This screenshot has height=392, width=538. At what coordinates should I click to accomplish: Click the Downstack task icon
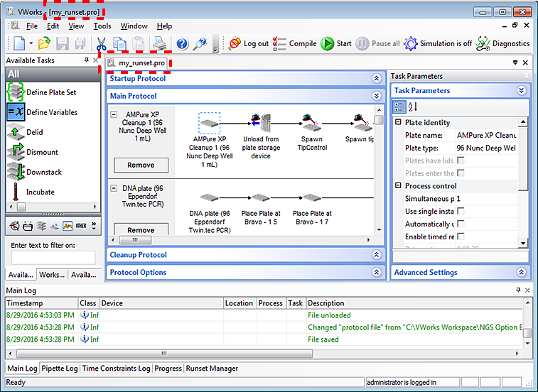click(x=16, y=172)
